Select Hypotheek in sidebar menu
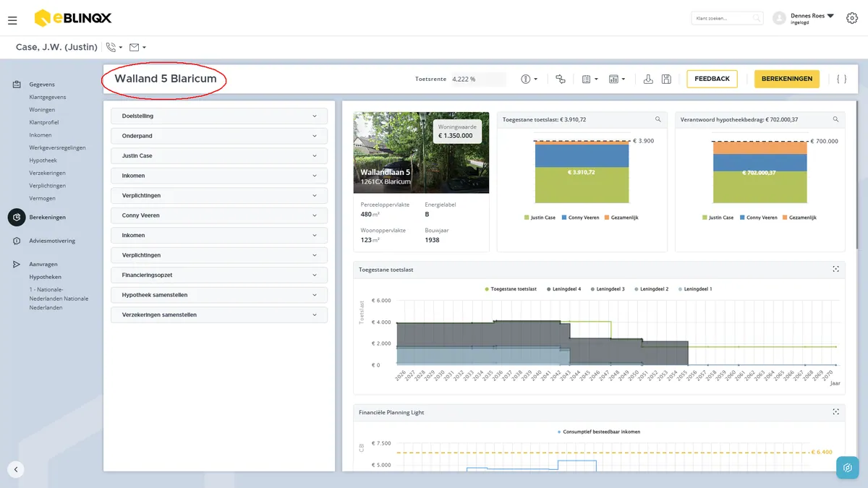This screenshot has width=868, height=488. (x=43, y=160)
